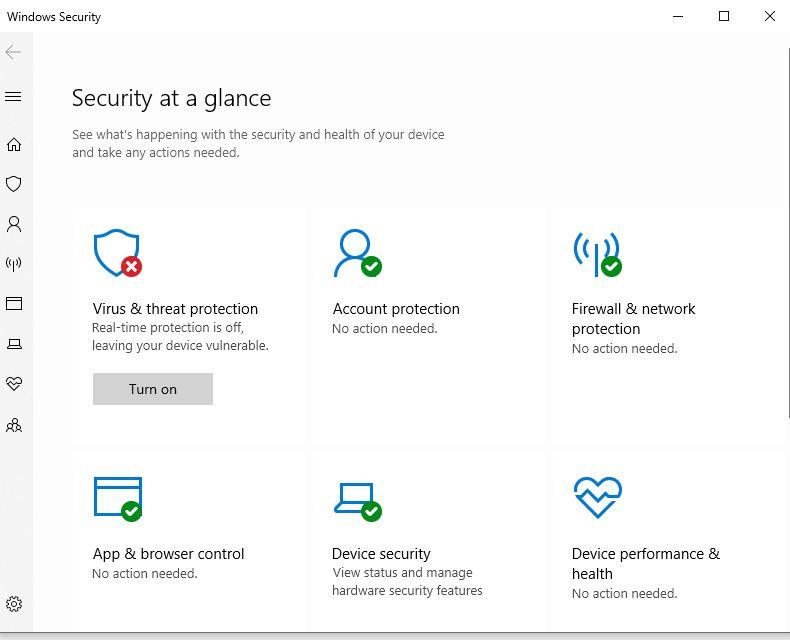Screen dimensions: 790x640
Task: Click the large Firewall antenna icon
Action: 598,254
